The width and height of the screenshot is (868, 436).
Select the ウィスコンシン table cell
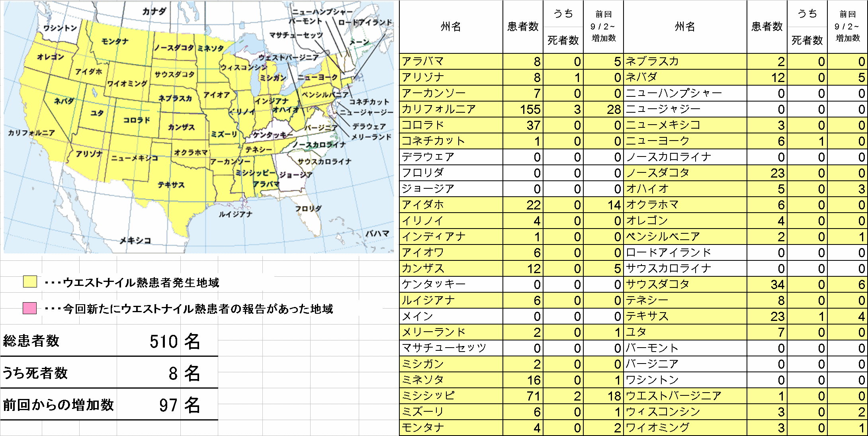(685, 412)
